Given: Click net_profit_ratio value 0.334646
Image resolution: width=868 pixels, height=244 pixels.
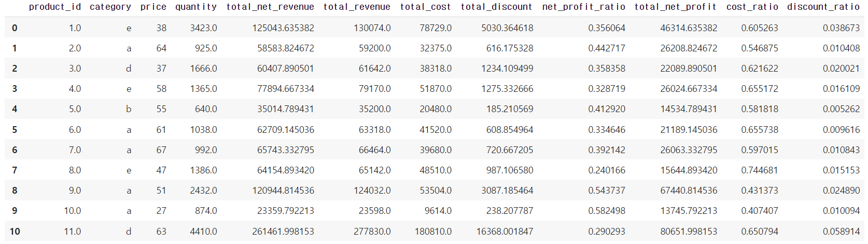Looking at the screenshot, I should [x=607, y=130].
